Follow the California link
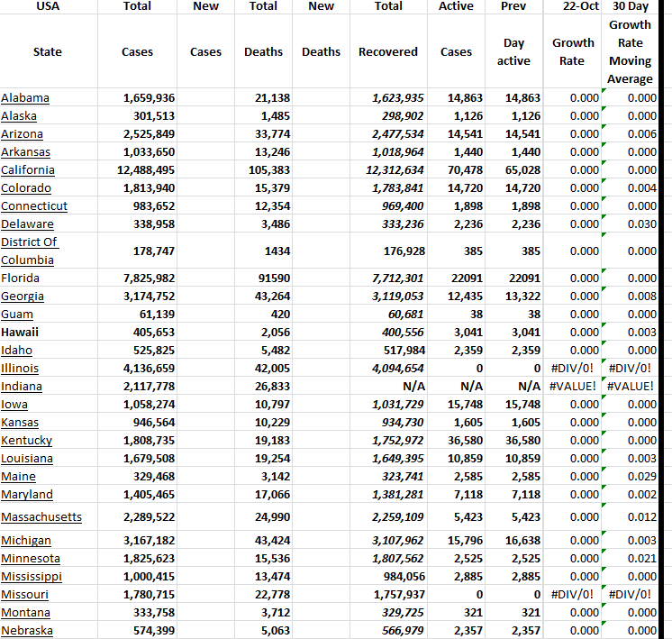The image size is (672, 639). [x=28, y=170]
